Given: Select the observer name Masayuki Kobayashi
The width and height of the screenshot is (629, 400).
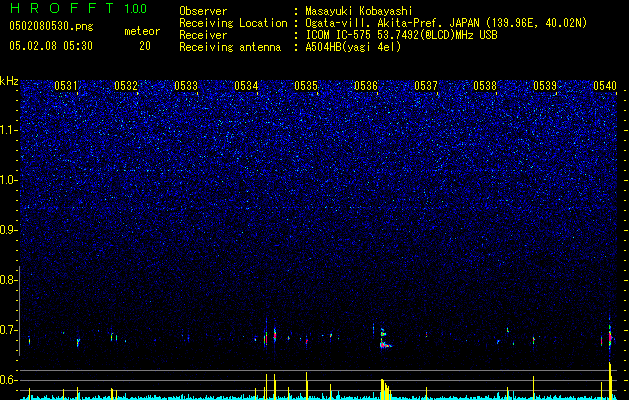Looking at the screenshot, I should click(x=358, y=11).
